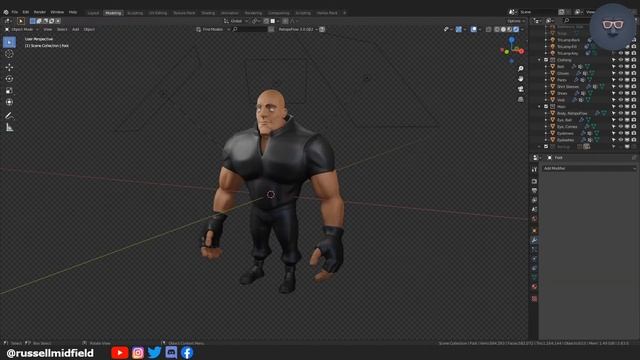Open the Render menu
This screenshot has height=360, width=640.
point(40,12)
